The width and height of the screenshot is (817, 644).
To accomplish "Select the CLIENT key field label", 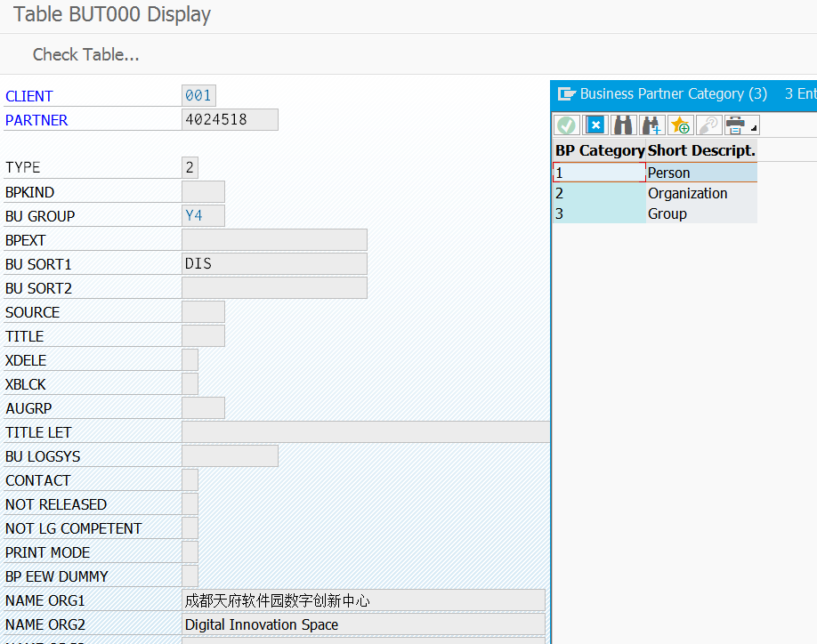I will click(x=29, y=96).
